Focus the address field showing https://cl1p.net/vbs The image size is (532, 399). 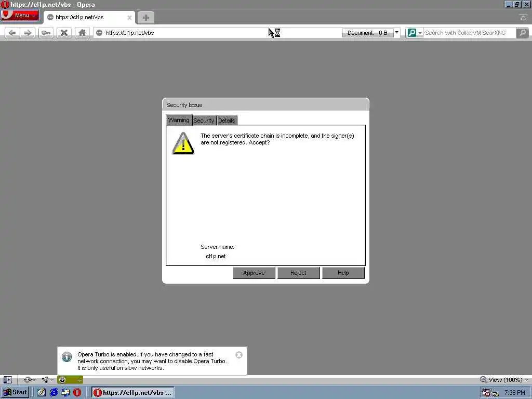coord(217,33)
